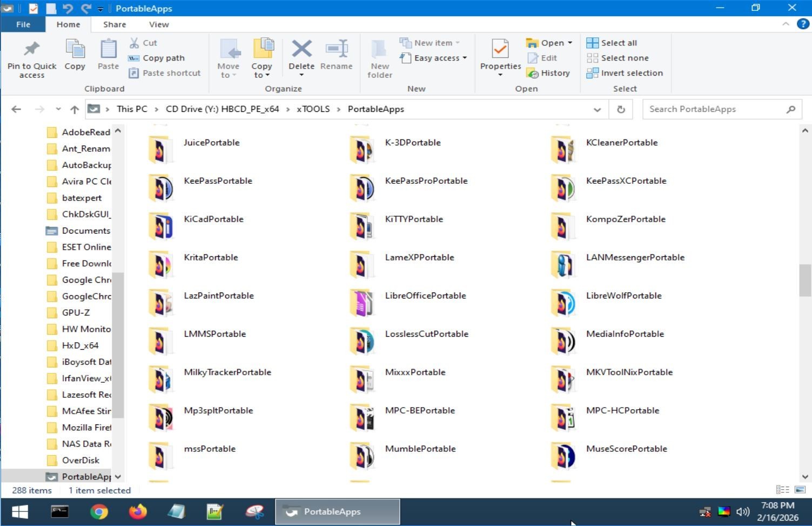The image size is (812, 526).
Task: Open the command prompt taskbar icon
Action: click(x=59, y=511)
